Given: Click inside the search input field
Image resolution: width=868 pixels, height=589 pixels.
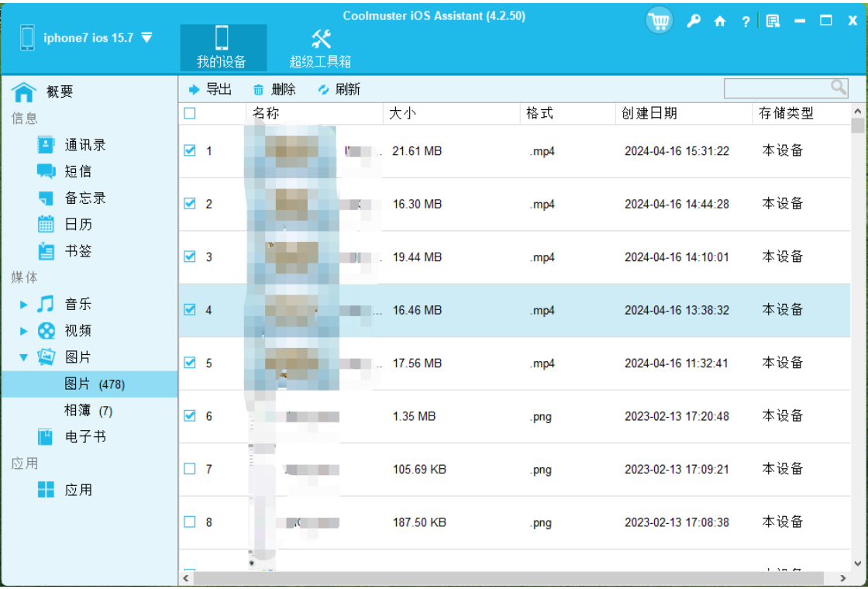Looking at the screenshot, I should 775,88.
